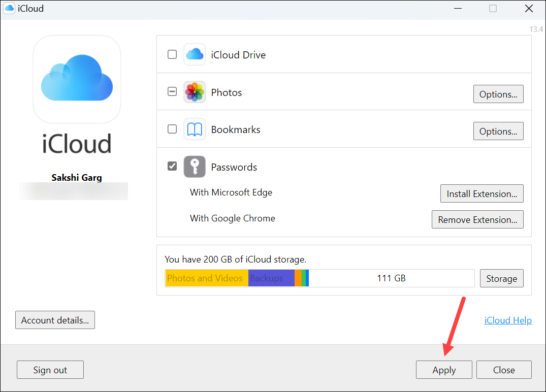Minimize the iCloud window
This screenshot has width=546, height=392.
point(458,8)
